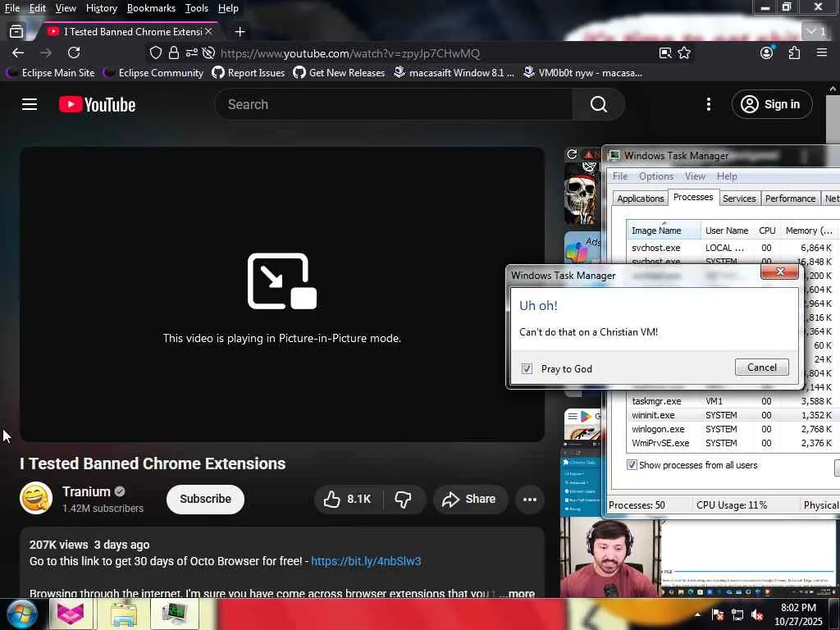Image resolution: width=840 pixels, height=630 pixels.
Task: Subscribe to the Tranium channel
Action: click(205, 500)
